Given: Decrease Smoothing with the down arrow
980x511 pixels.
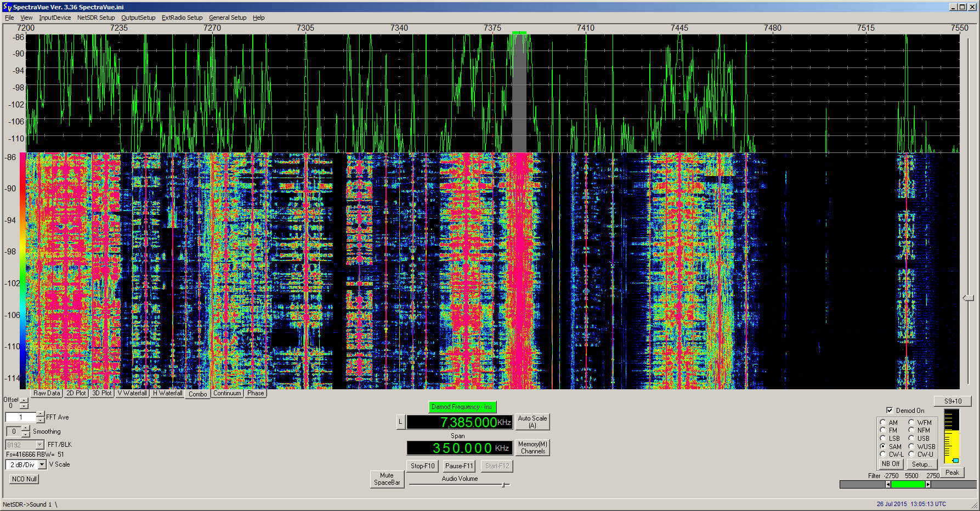Looking at the screenshot, I should (26, 434).
